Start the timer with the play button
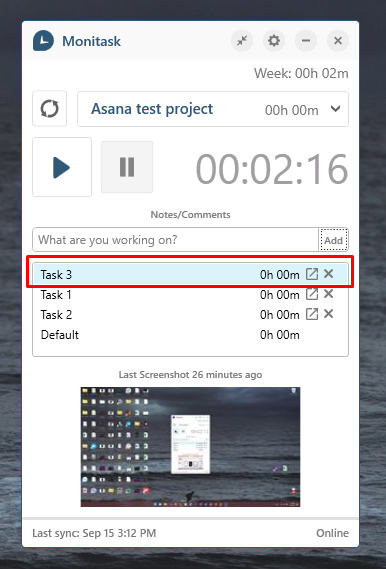Screen dimensions: 386x569 coord(62,167)
